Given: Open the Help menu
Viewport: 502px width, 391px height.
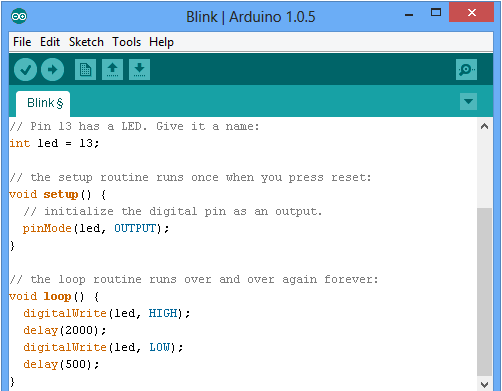Looking at the screenshot, I should click(161, 42).
